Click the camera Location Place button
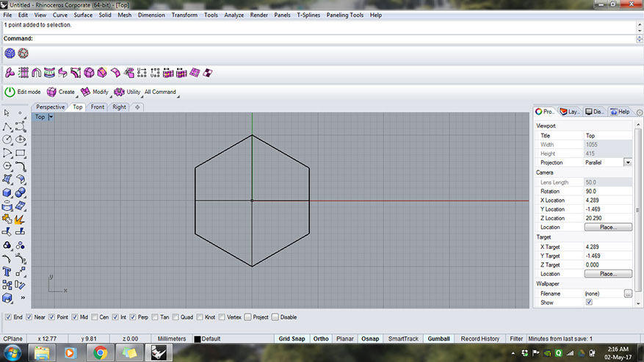644x362 pixels. tap(607, 228)
